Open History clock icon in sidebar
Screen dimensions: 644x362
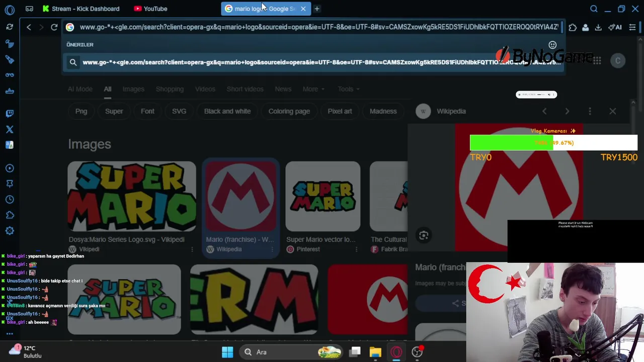(x=10, y=200)
